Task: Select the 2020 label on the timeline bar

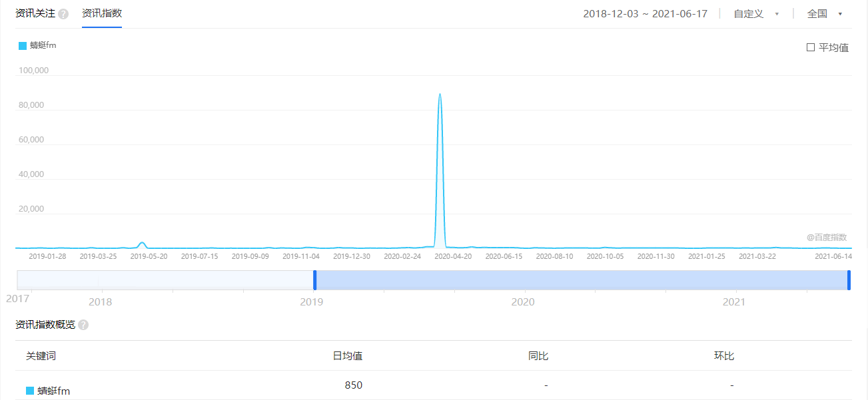Action: tap(524, 301)
